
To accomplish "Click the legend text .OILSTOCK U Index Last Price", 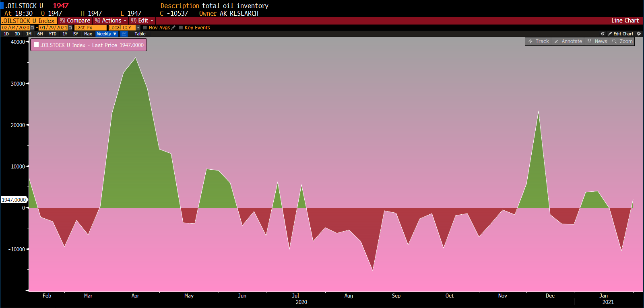I will 92,45.
